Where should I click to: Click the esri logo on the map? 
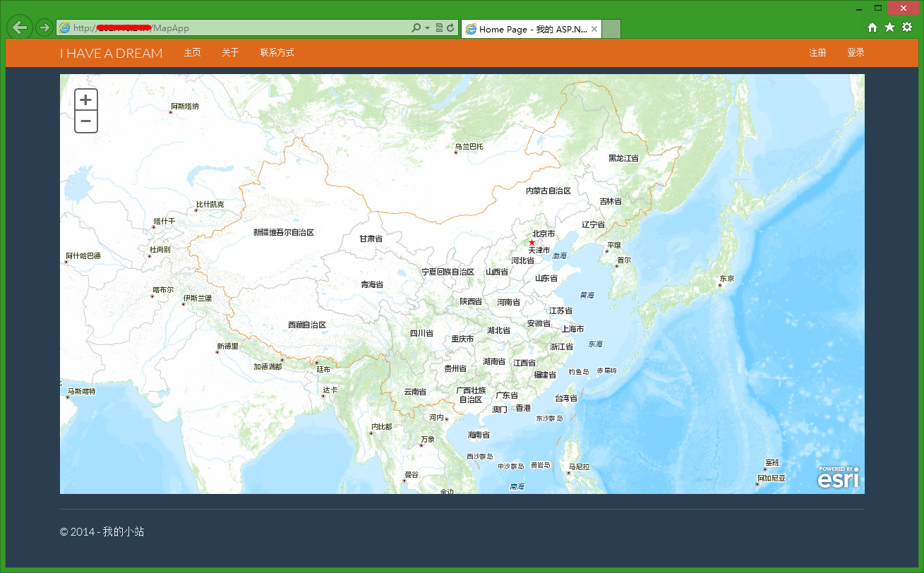tap(839, 478)
